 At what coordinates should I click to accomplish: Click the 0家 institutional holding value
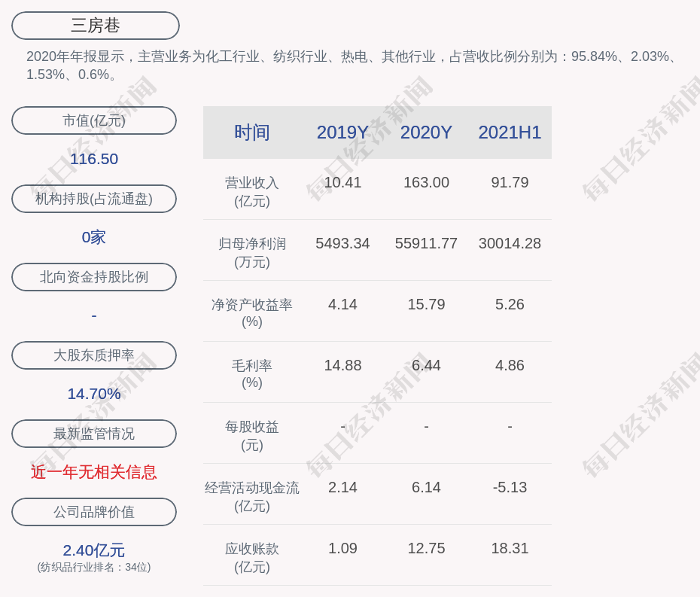(x=94, y=237)
